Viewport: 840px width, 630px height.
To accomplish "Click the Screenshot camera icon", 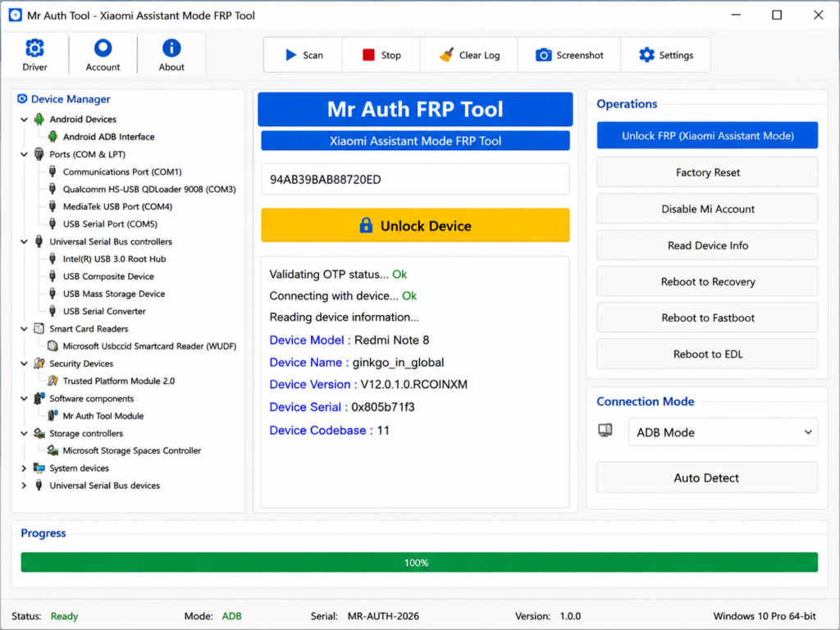I will point(543,55).
